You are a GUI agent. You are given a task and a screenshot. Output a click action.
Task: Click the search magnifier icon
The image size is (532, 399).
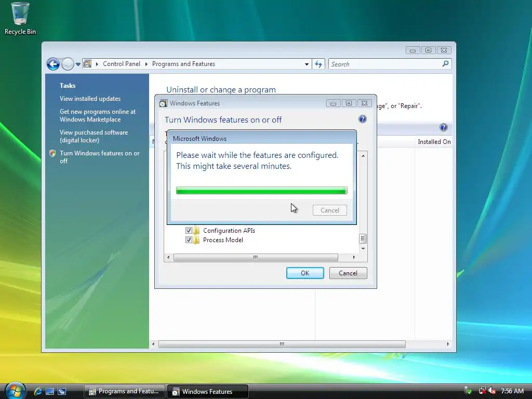click(x=445, y=64)
